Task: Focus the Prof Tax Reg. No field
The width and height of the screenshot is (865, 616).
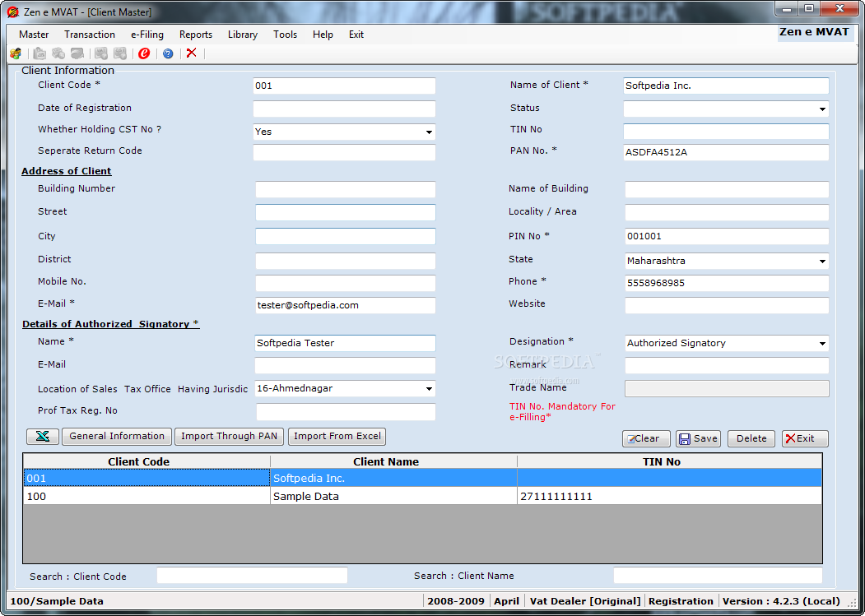Action: point(346,411)
